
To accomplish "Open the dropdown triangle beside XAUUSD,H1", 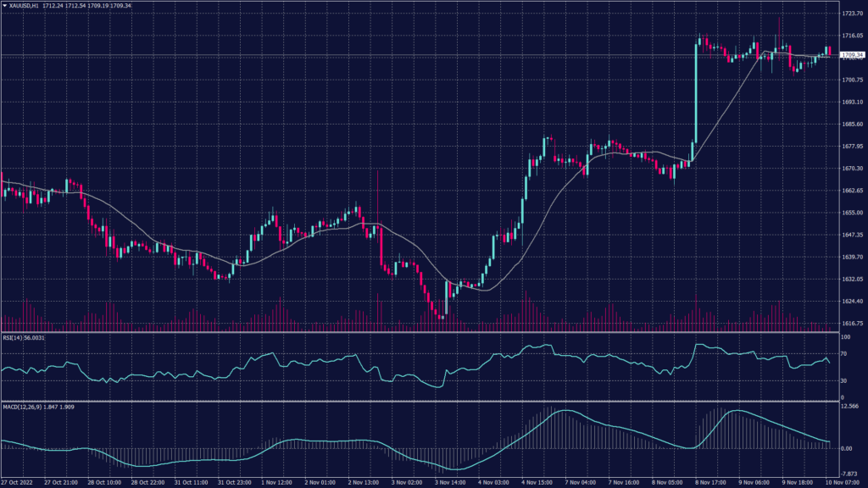I will pyautogui.click(x=4, y=6).
